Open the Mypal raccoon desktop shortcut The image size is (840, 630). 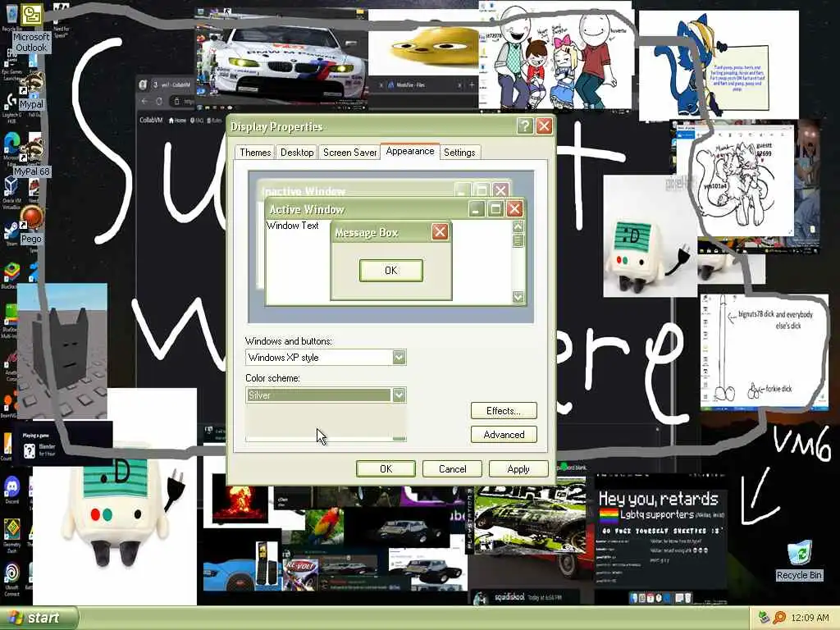(x=32, y=91)
